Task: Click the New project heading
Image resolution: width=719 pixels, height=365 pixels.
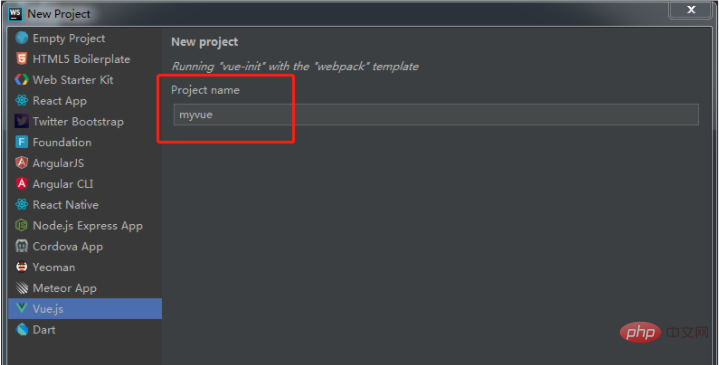Action: 205,42
